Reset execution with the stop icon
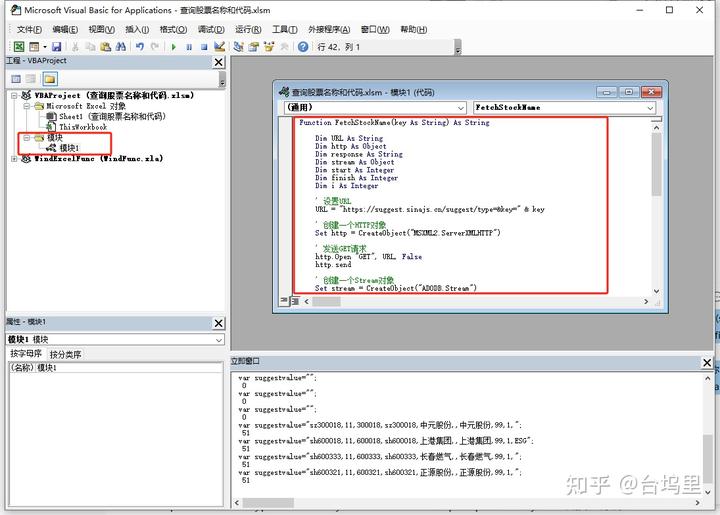Screen dimensions: 720x515 click(x=204, y=46)
